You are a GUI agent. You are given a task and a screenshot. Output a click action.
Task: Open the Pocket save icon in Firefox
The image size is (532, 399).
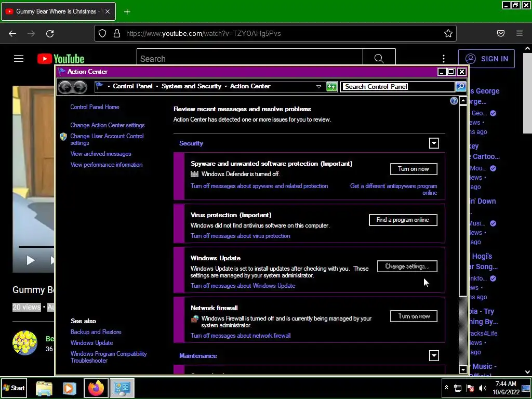click(501, 33)
